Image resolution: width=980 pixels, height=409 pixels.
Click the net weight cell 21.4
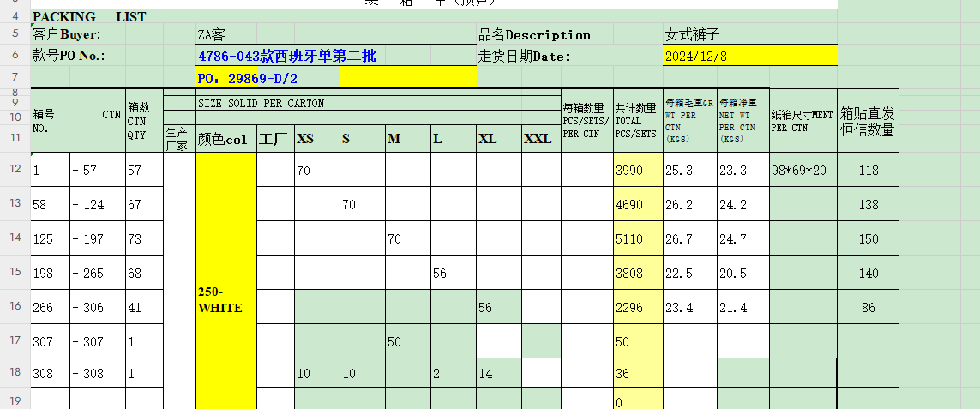tap(743, 307)
